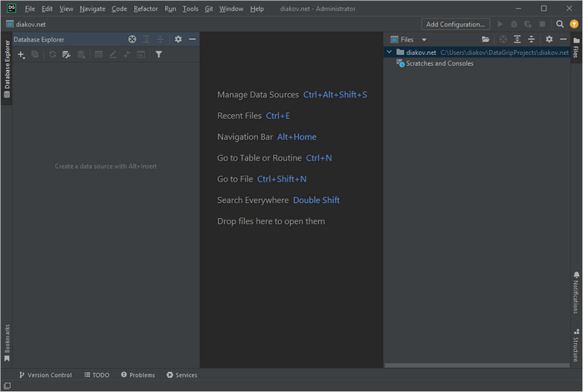Collapse all in the Files panel
The height and width of the screenshot is (392, 583).
click(x=531, y=39)
